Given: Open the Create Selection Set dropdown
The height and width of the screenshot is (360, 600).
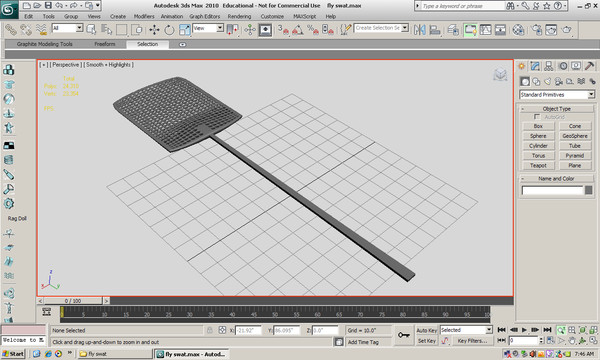Looking at the screenshot, I should [x=405, y=28].
